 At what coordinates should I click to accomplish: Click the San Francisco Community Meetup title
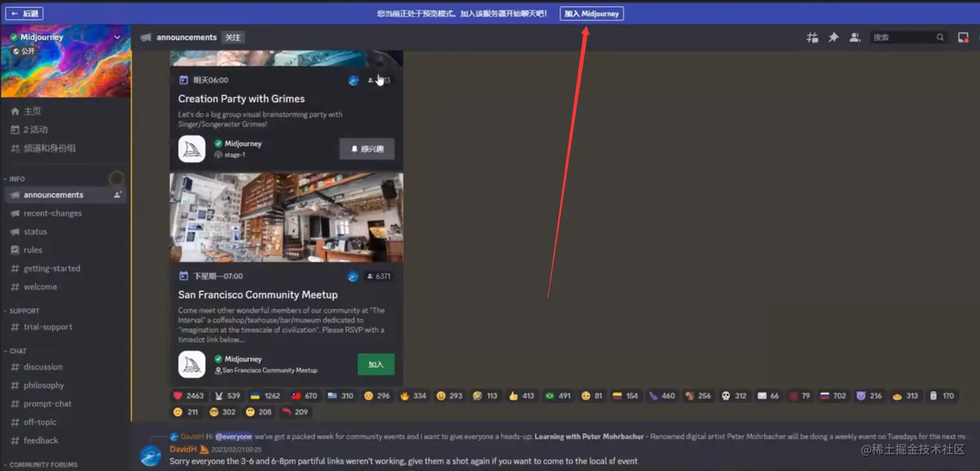(x=258, y=295)
